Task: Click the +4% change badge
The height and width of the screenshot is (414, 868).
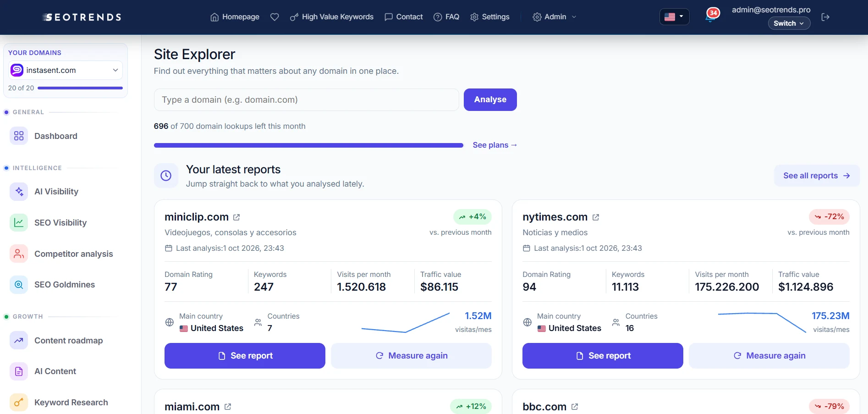Action: (472, 217)
